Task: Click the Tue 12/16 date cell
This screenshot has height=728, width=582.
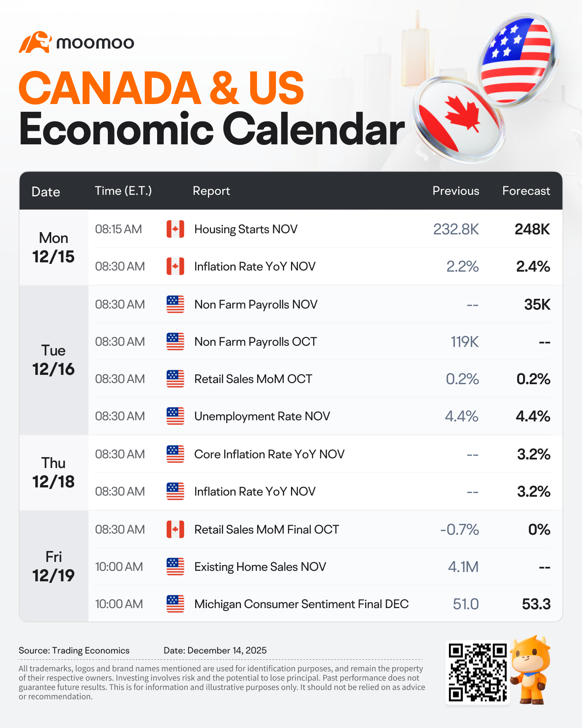Action: 54,360
